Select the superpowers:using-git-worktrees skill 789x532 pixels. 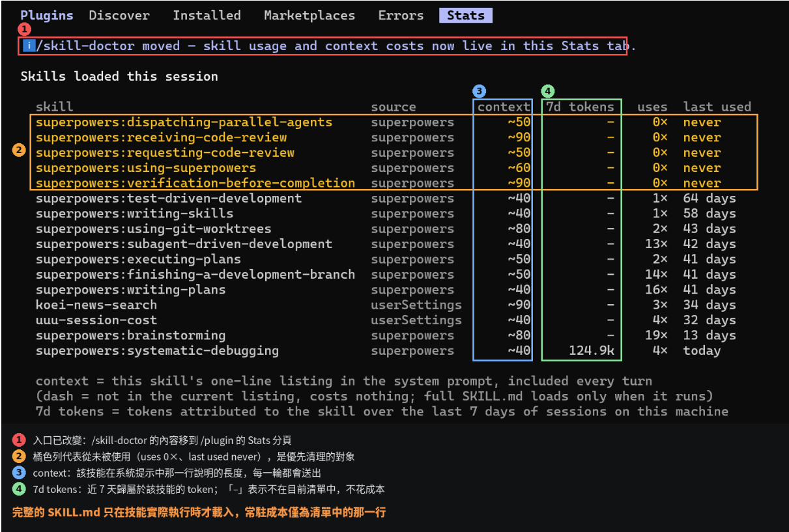pos(153,229)
